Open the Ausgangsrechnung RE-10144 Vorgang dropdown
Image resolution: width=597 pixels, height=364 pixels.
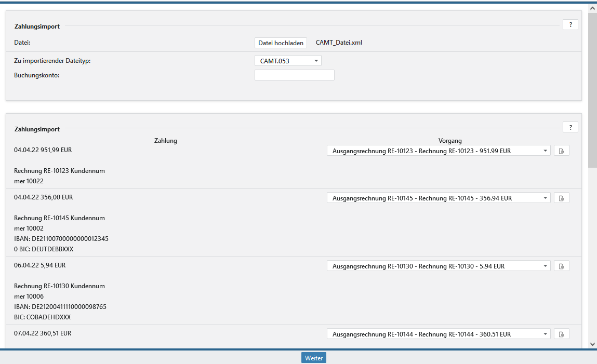coord(438,334)
